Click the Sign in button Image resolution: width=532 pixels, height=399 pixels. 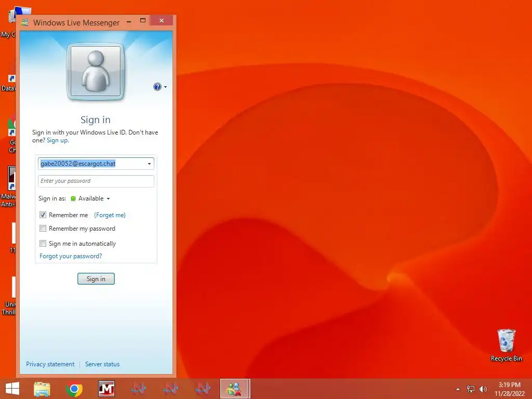coord(96,279)
